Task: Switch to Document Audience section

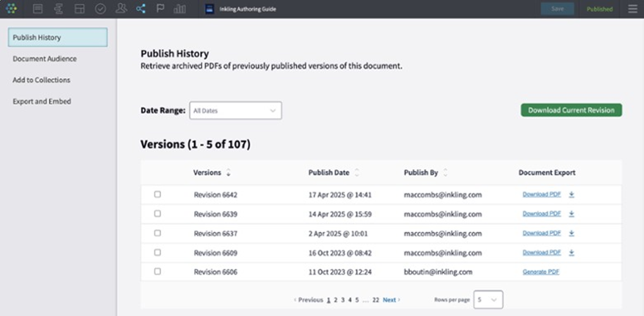Action: click(45, 59)
